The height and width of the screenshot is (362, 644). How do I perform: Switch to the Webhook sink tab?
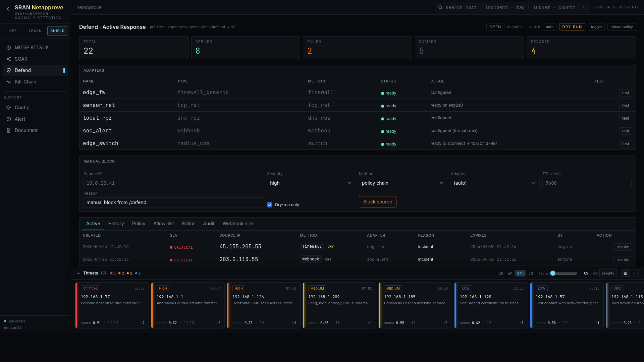click(x=238, y=224)
